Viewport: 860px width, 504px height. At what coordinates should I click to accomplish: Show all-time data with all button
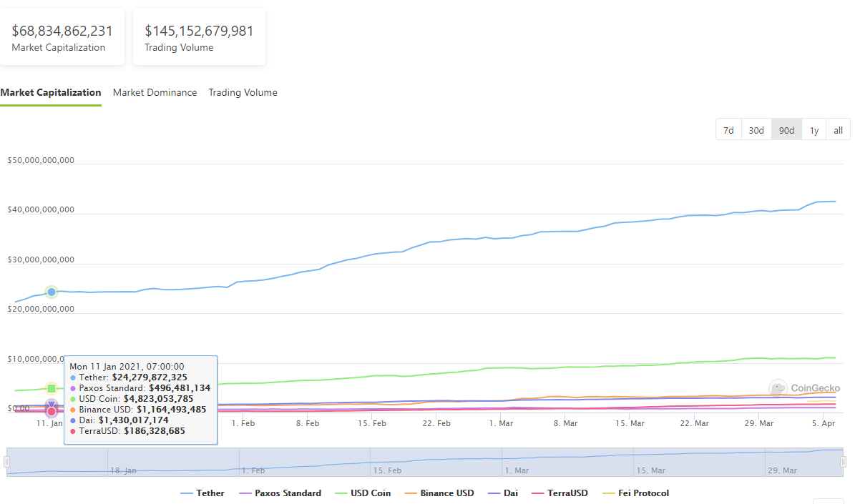pos(838,130)
